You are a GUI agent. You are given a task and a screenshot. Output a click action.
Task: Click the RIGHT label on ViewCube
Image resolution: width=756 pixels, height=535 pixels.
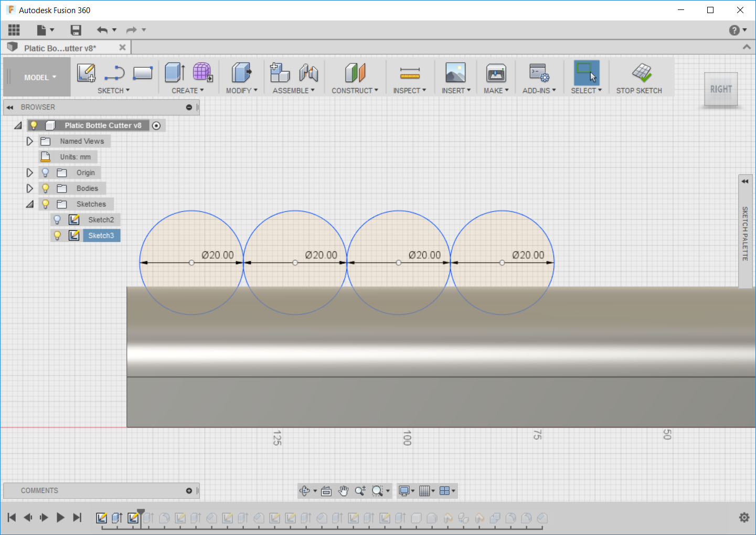coord(720,89)
